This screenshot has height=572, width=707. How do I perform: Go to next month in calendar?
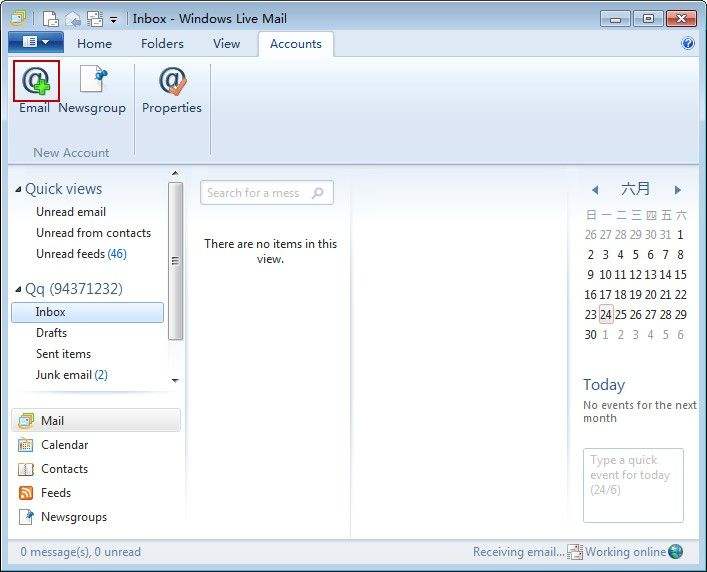(x=677, y=190)
